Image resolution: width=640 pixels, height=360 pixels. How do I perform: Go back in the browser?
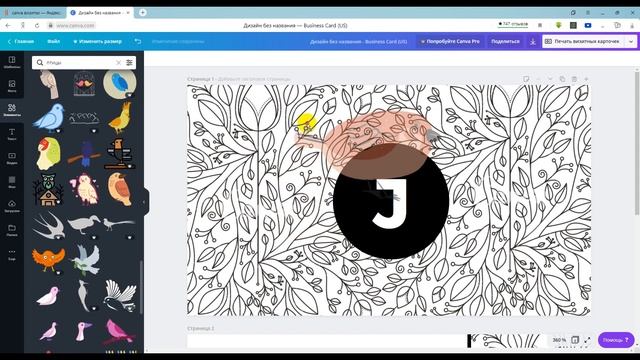pyautogui.click(x=8, y=25)
